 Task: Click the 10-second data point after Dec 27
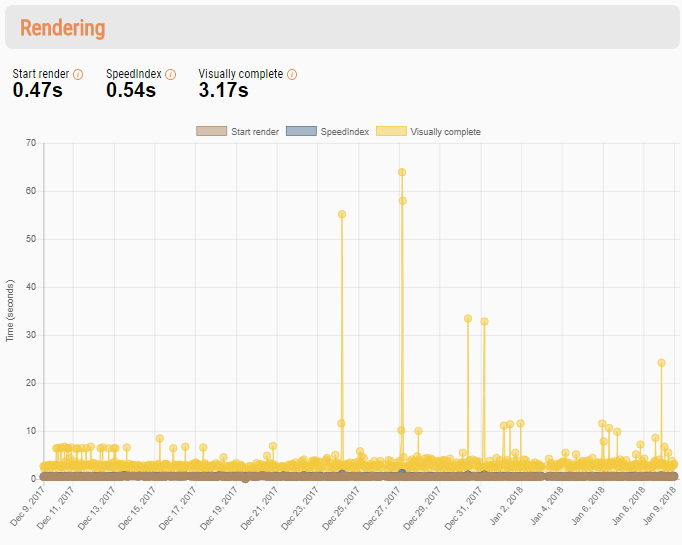pos(418,431)
